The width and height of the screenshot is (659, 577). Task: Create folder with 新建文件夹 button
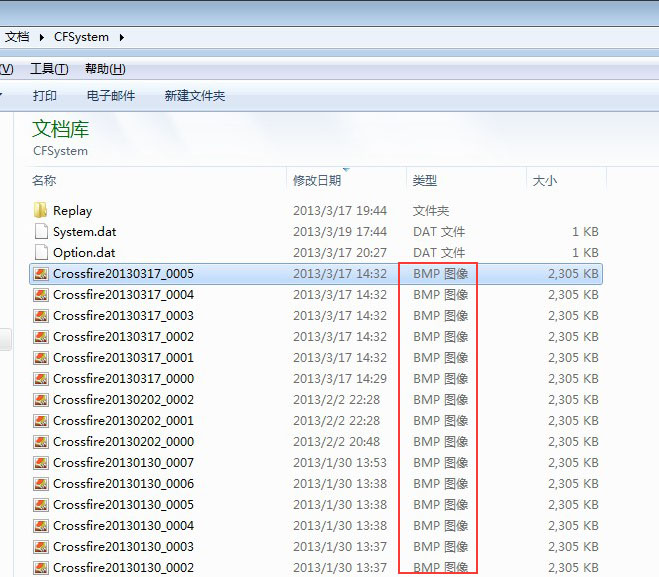pyautogui.click(x=195, y=96)
